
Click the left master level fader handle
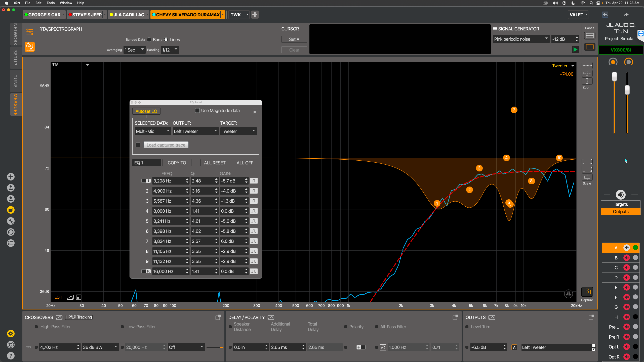pyautogui.click(x=614, y=77)
